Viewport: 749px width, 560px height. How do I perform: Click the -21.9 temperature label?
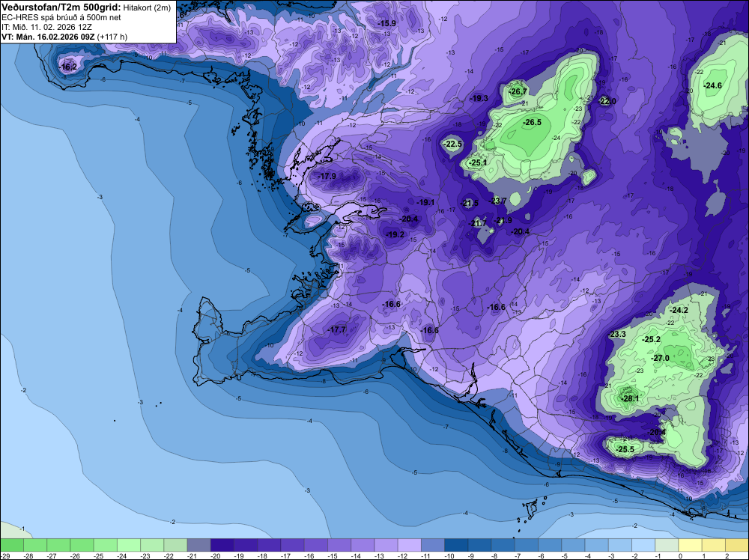(x=503, y=221)
